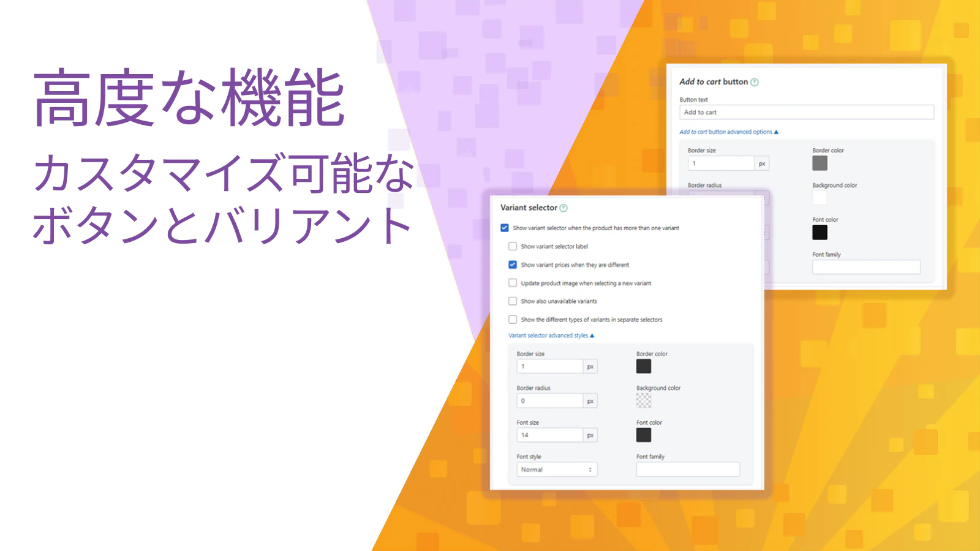Focus Add to cart Border size field
980x551 pixels.
click(721, 163)
